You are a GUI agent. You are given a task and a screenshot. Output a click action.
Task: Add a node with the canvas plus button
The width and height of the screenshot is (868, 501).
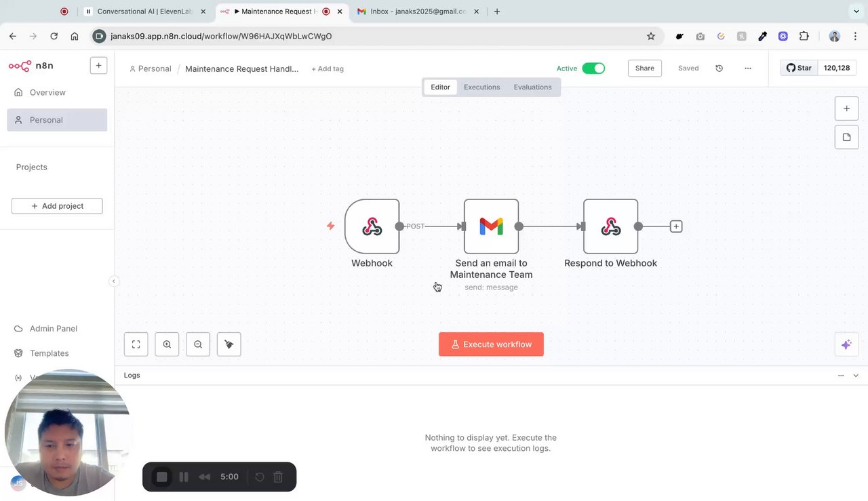click(846, 108)
